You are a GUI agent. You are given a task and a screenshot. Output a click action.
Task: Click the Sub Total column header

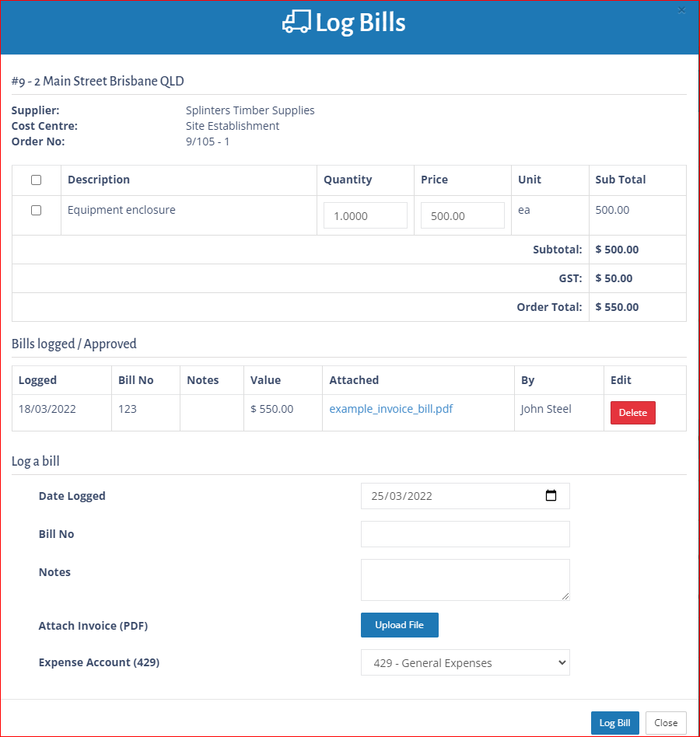click(x=620, y=180)
